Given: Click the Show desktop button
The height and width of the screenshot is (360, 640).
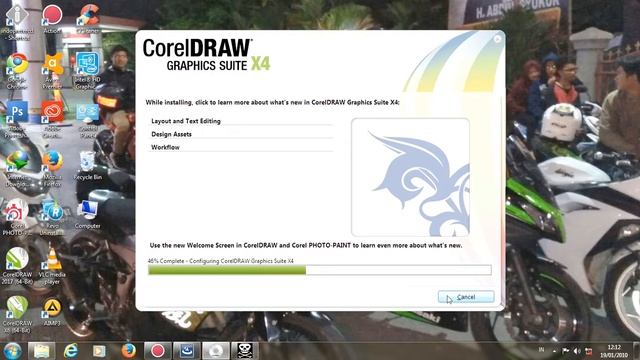Looking at the screenshot, I should tap(637, 351).
